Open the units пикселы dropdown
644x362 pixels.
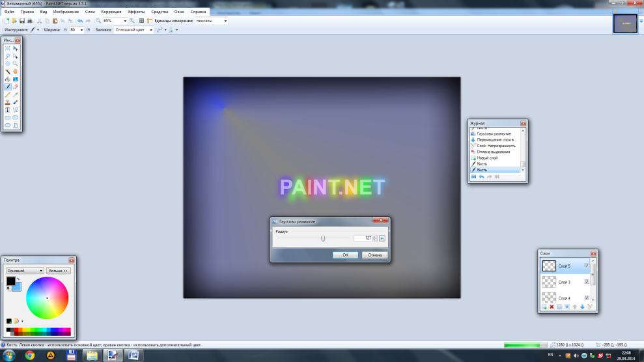225,21
